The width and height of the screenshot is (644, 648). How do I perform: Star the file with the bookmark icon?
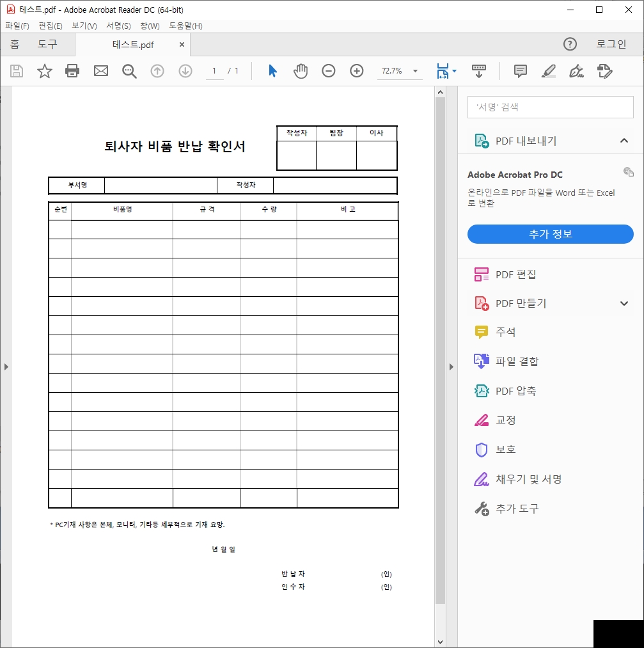click(45, 71)
